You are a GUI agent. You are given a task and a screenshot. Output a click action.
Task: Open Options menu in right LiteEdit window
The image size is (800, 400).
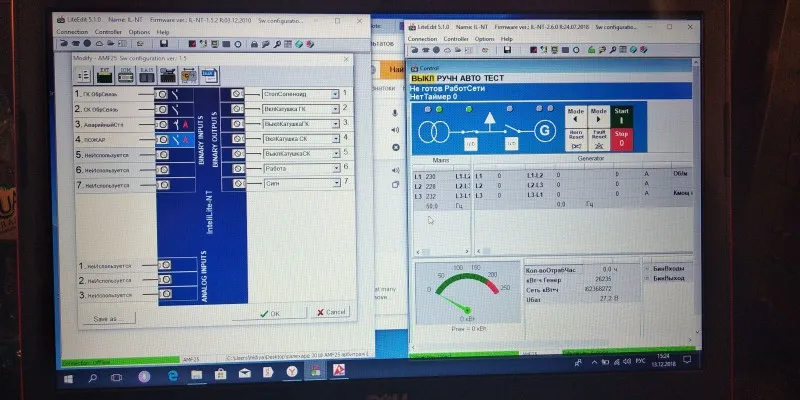coord(484,39)
